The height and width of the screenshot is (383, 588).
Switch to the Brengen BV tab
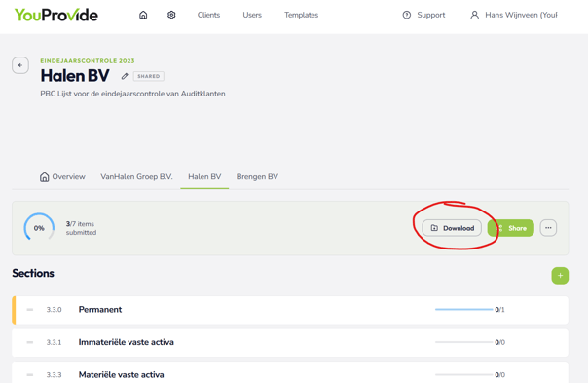(x=257, y=176)
